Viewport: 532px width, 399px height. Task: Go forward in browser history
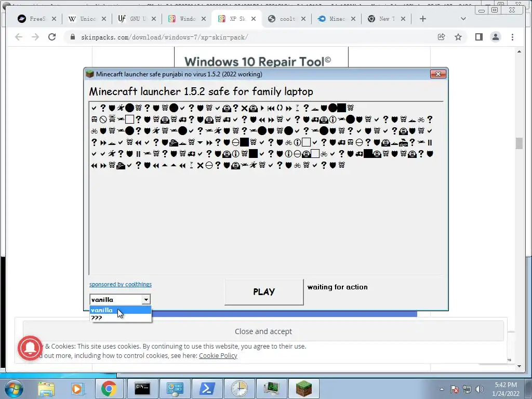(x=35, y=37)
